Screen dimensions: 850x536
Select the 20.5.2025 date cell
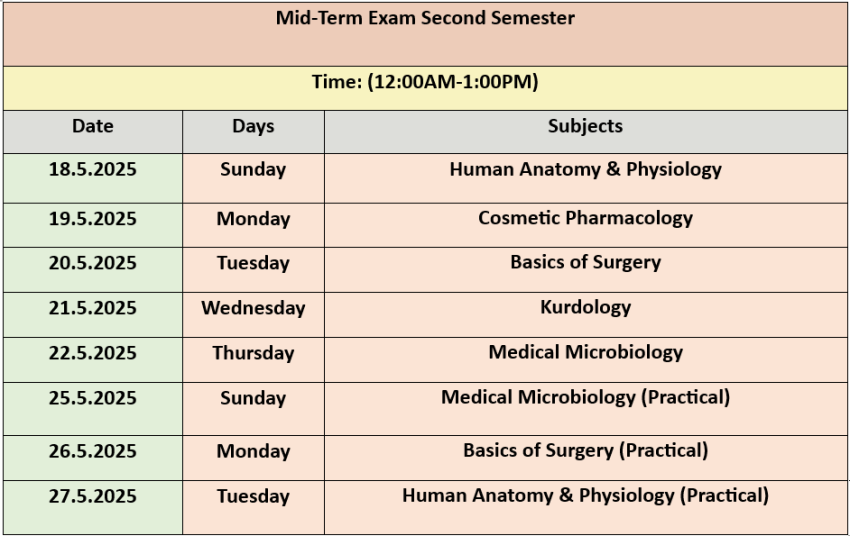(93, 270)
